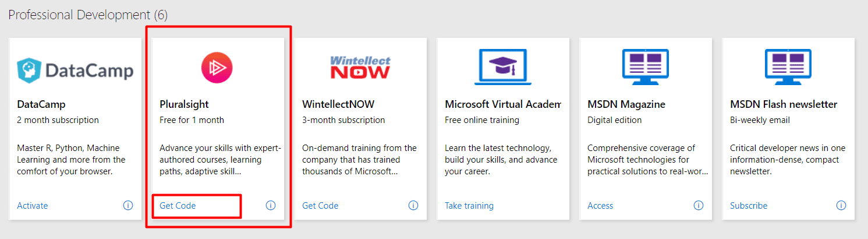Select the WintellectNOW card title
The width and height of the screenshot is (868, 239).
pyautogui.click(x=338, y=104)
